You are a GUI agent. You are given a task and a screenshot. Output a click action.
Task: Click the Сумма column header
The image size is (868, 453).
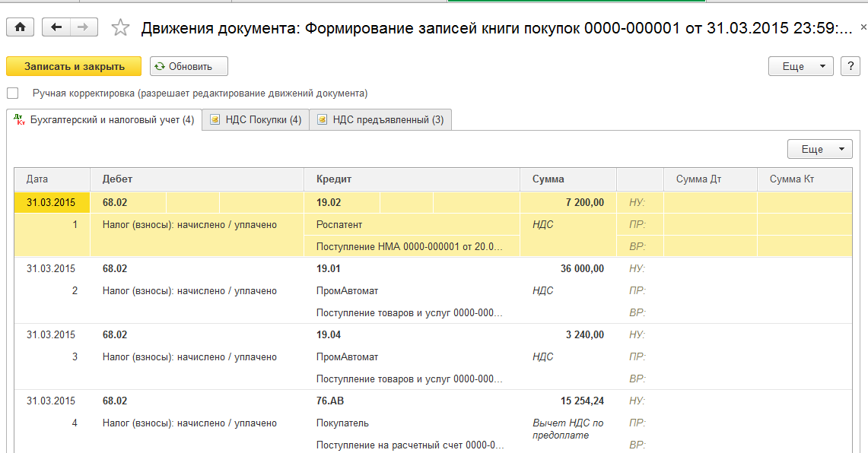(568, 179)
